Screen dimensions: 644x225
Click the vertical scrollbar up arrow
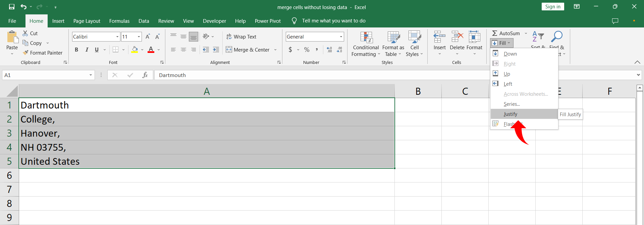(x=640, y=88)
